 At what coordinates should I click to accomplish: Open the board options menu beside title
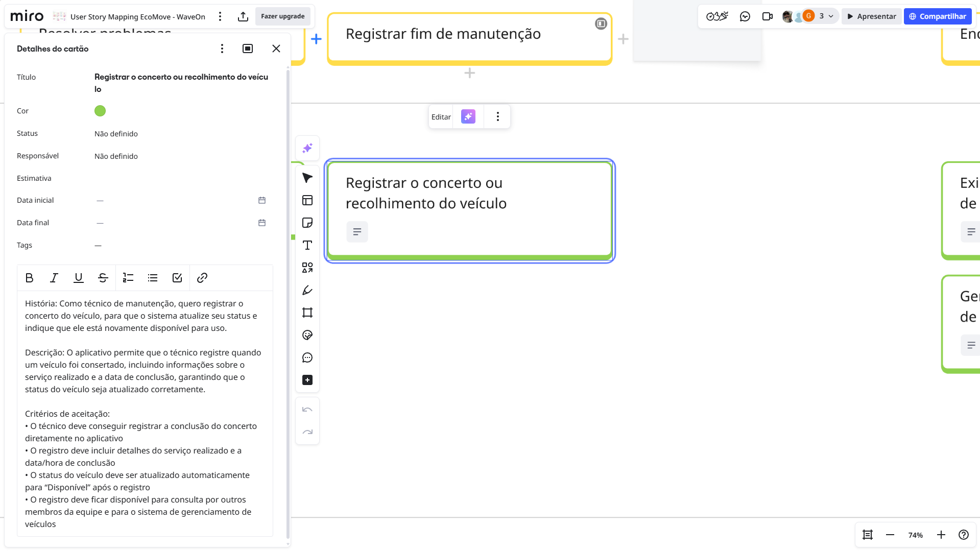point(220,16)
